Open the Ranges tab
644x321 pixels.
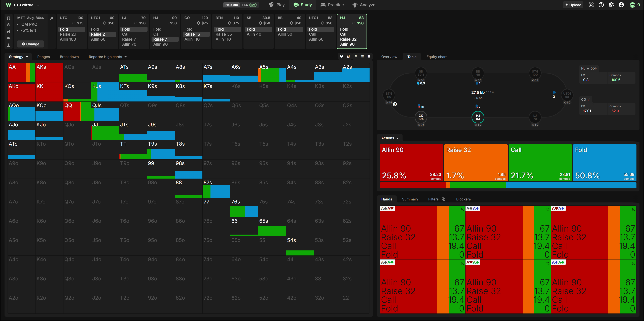[x=44, y=57]
